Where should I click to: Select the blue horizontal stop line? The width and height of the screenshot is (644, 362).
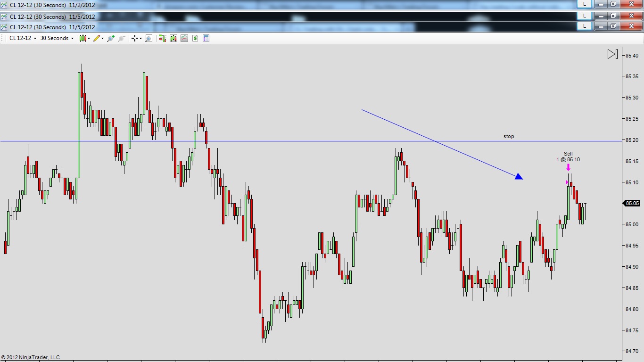coord(311,141)
